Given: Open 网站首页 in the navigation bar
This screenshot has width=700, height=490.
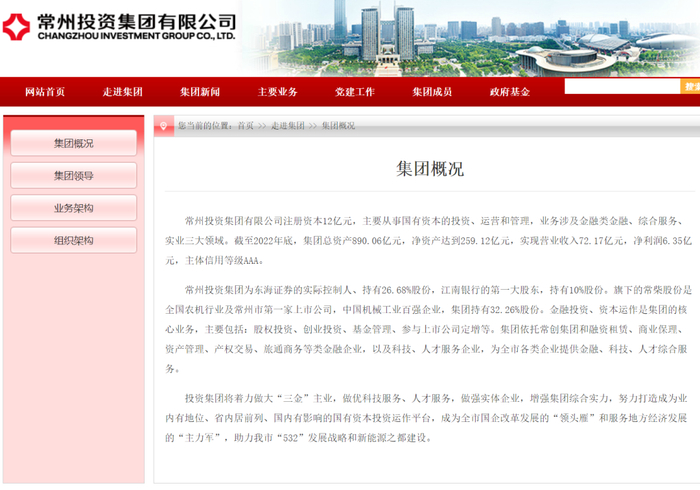Looking at the screenshot, I should 45,92.
